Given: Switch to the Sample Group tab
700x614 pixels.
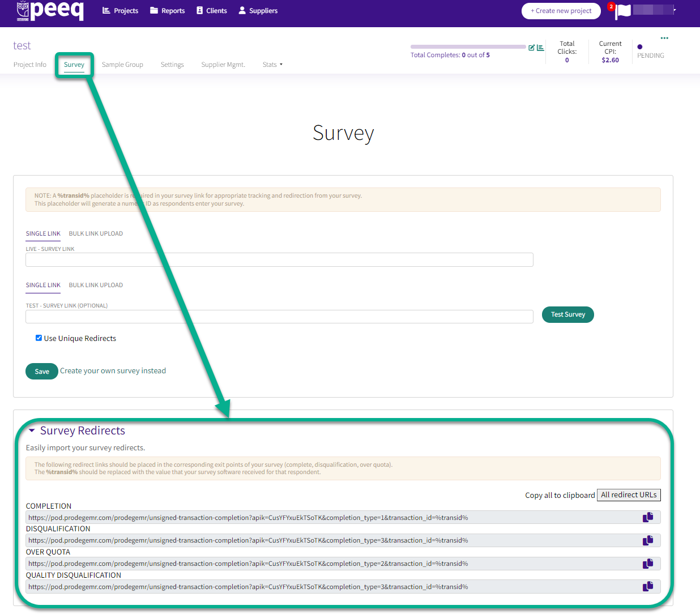Looking at the screenshot, I should pyautogui.click(x=122, y=64).
